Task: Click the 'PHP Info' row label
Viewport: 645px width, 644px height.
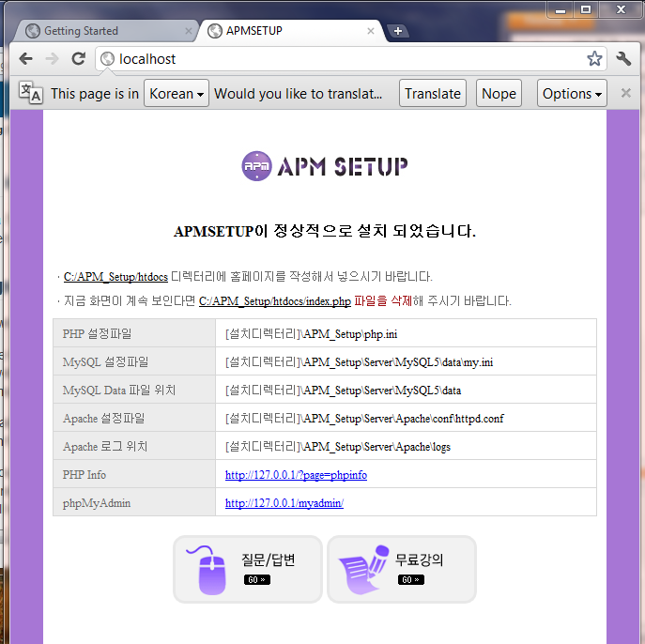Action: 84,475
